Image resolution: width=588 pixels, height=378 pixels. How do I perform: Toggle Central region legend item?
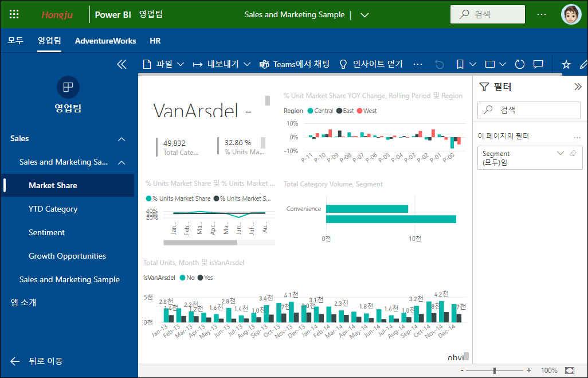(x=320, y=111)
